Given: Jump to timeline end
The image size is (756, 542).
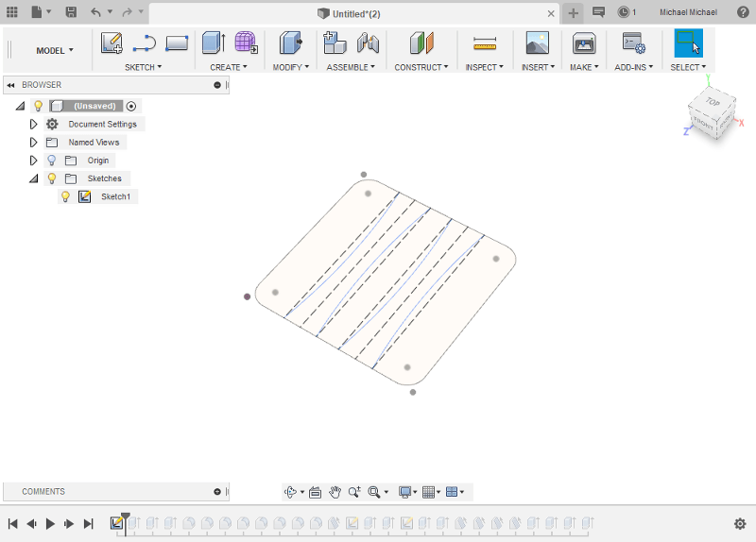Looking at the screenshot, I should tap(88, 524).
